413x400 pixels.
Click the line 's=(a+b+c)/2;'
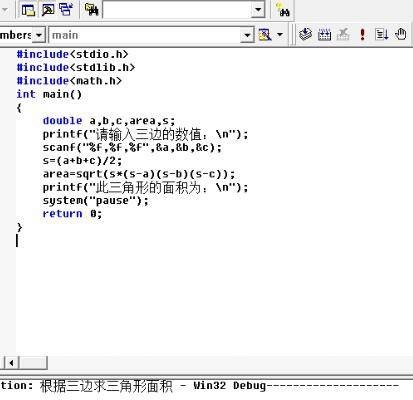click(82, 161)
